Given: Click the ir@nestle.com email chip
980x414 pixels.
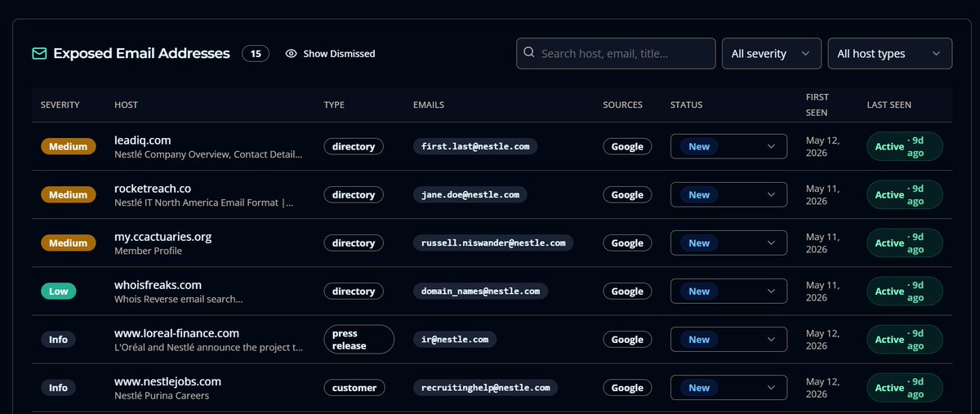Looking at the screenshot, I should coord(455,340).
